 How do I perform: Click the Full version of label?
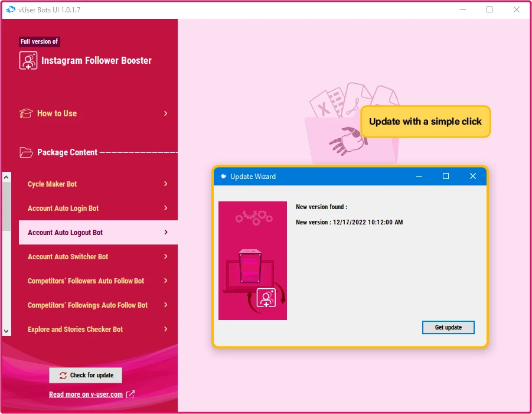(x=40, y=41)
